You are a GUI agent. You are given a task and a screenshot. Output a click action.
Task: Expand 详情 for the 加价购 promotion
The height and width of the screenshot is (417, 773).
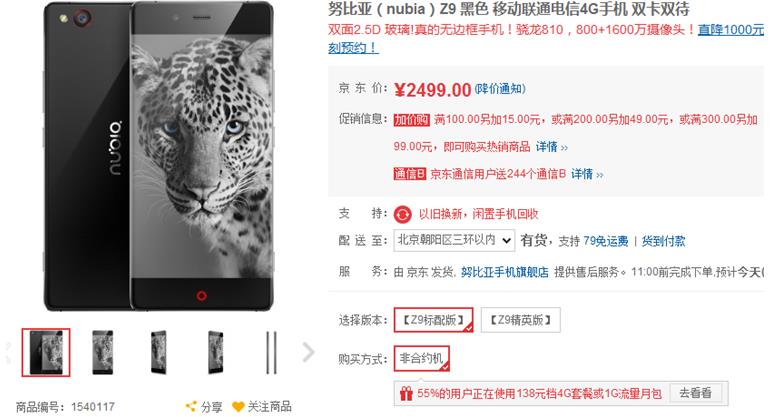552,147
